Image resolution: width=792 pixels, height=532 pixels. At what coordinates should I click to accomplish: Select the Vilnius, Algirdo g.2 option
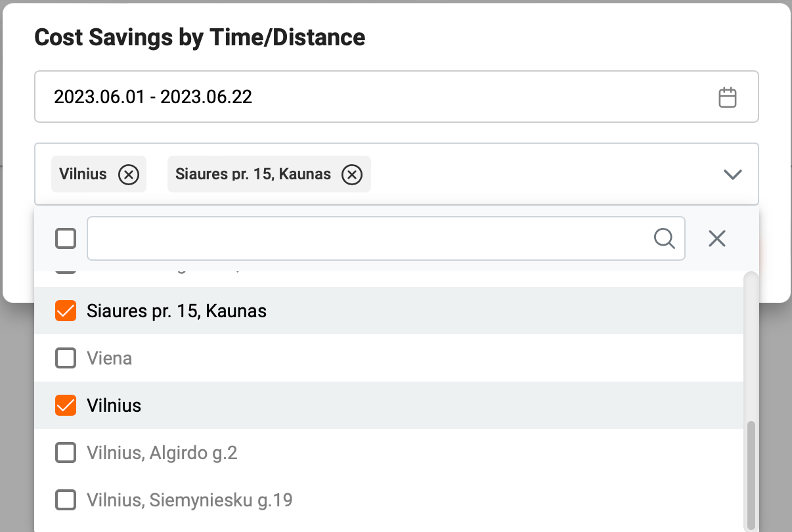coord(162,453)
